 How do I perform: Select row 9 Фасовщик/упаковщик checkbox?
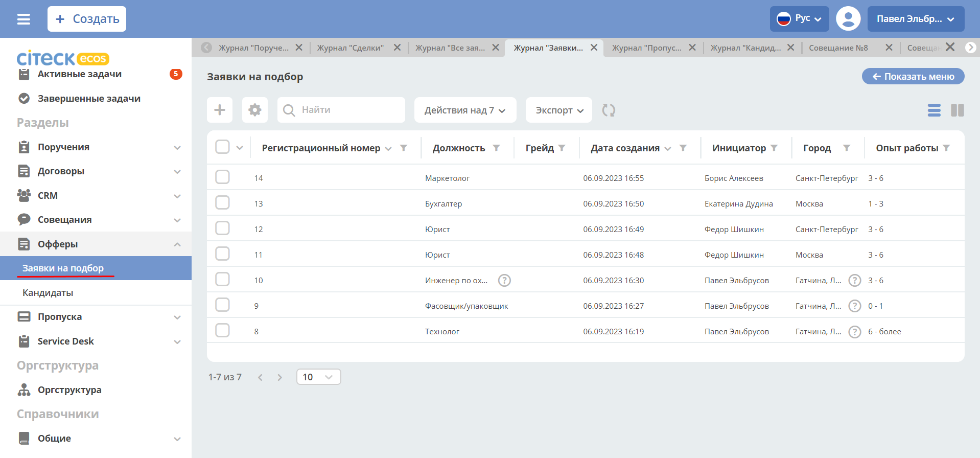point(222,305)
